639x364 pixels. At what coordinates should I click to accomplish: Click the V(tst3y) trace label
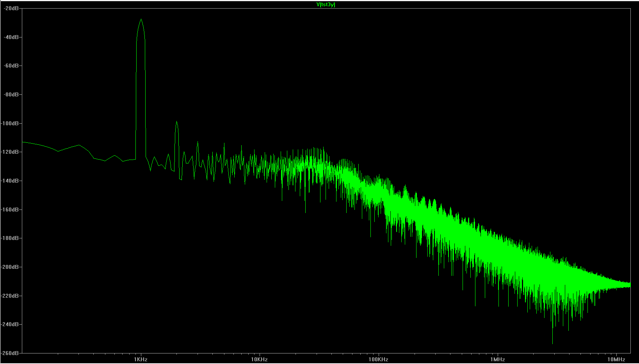[326, 5]
